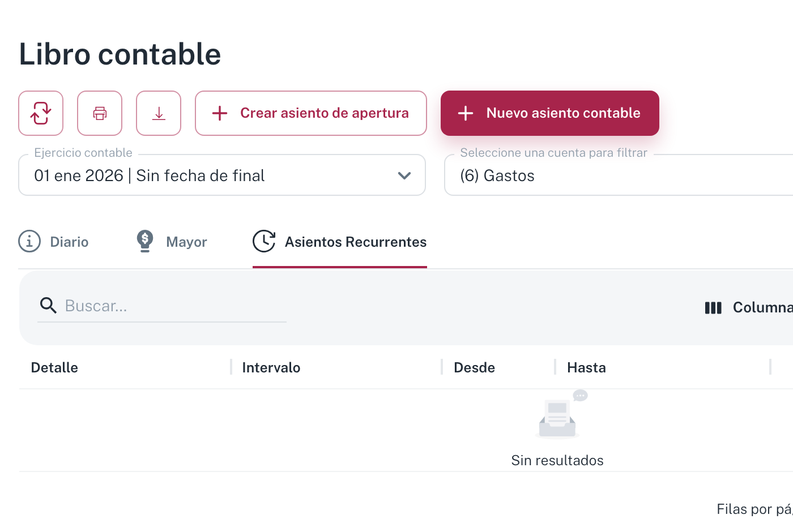Viewport: 793px width, 532px height.
Task: Switch to the Mayor tab
Action: pos(172,242)
